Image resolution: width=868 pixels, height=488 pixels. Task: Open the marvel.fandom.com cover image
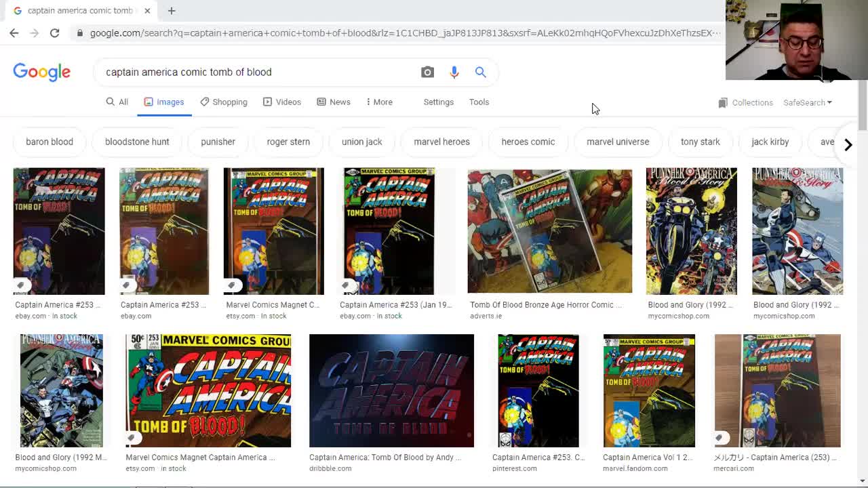[x=649, y=390]
